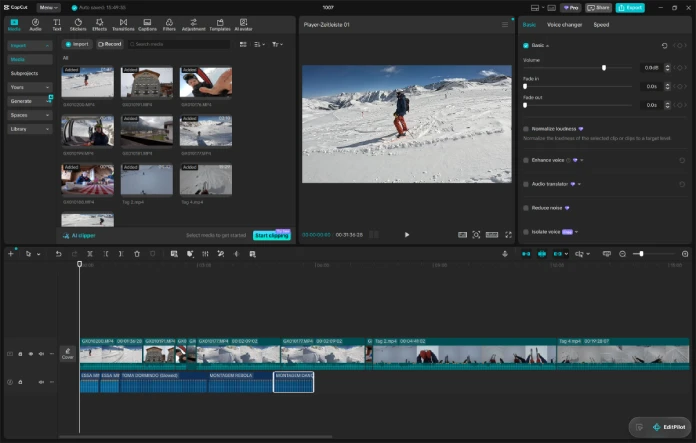Open layout dropdown arrow in title bar
The image size is (696, 443).
click(543, 8)
